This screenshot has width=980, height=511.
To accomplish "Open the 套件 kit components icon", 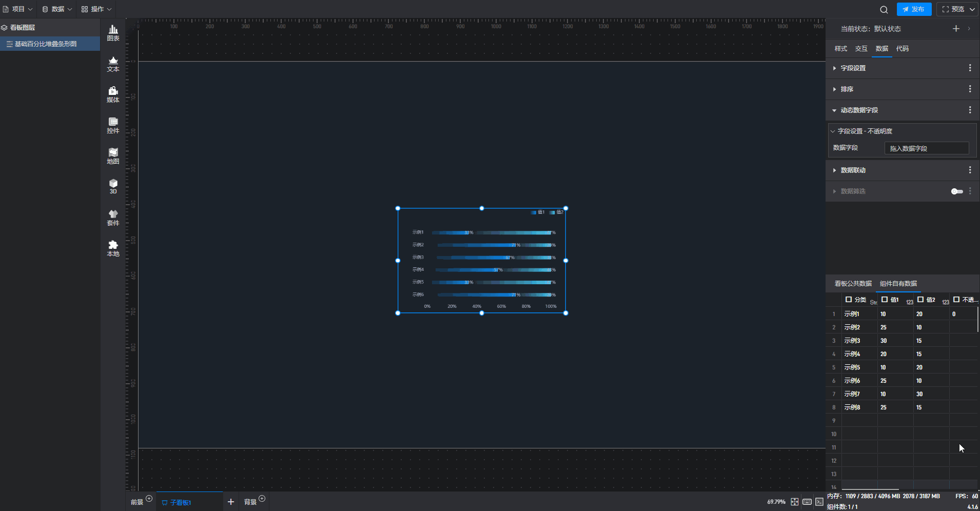I will pos(113,218).
